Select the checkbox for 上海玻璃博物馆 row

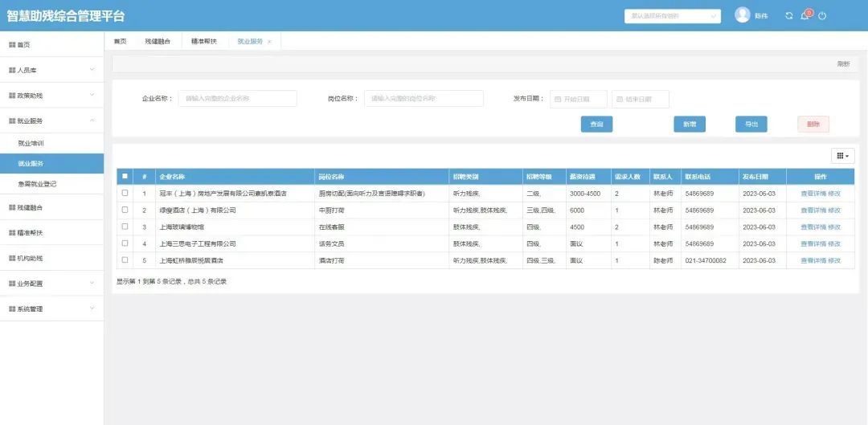(125, 227)
